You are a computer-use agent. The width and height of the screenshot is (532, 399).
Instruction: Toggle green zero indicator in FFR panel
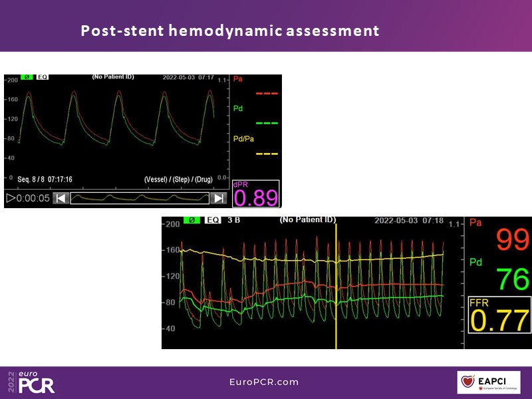[x=192, y=220]
